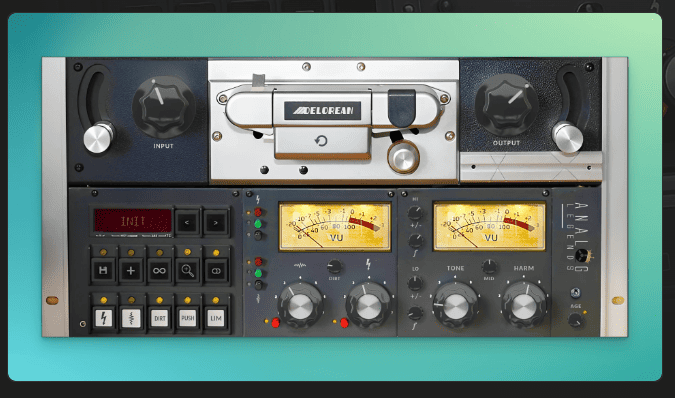Click the VU meter beside the HI knob
This screenshot has width=675, height=398.
click(x=489, y=226)
